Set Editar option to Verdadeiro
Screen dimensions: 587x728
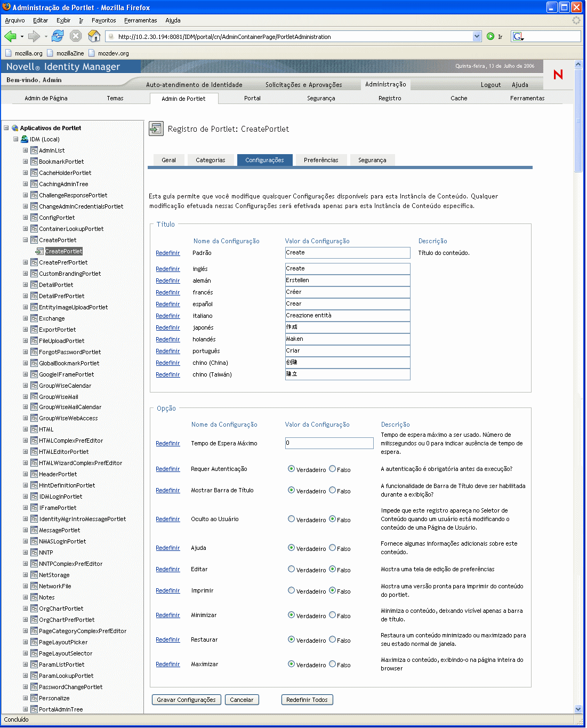(x=291, y=569)
